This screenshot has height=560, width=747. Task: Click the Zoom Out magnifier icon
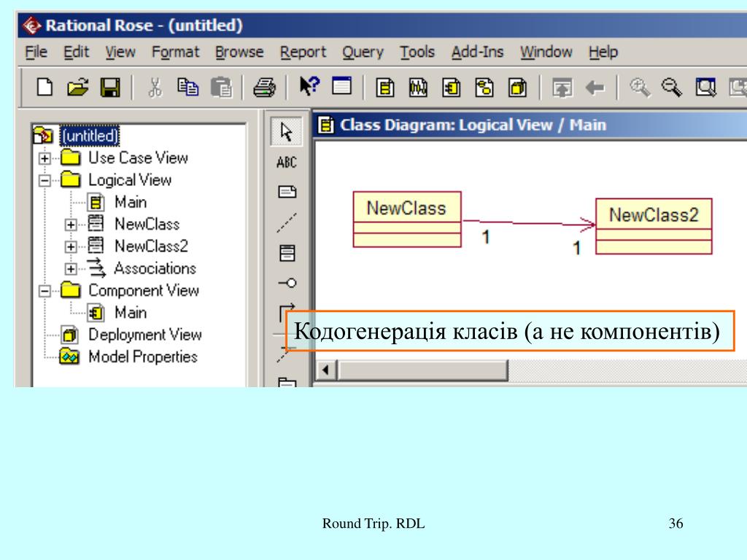pos(672,87)
